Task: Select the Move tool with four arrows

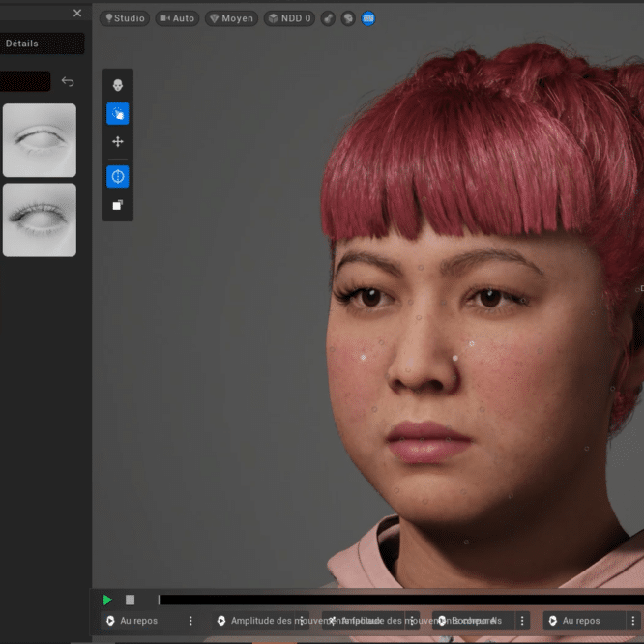Action: [118, 142]
